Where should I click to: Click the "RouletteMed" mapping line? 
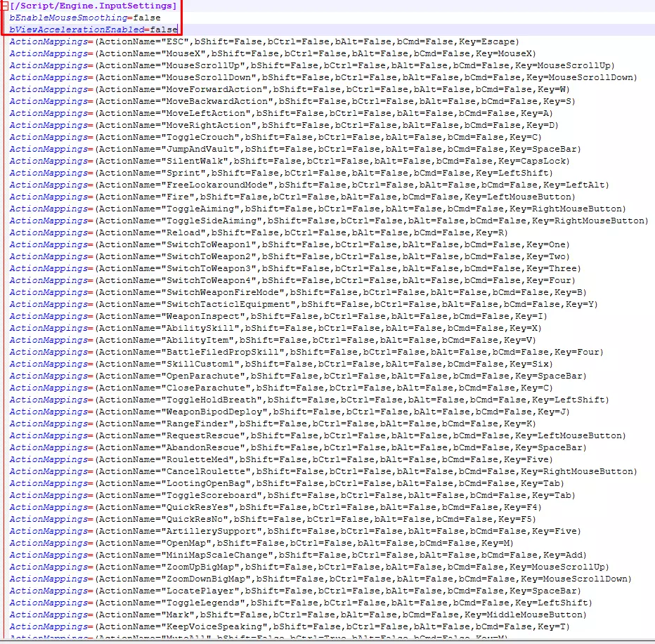[281, 459]
